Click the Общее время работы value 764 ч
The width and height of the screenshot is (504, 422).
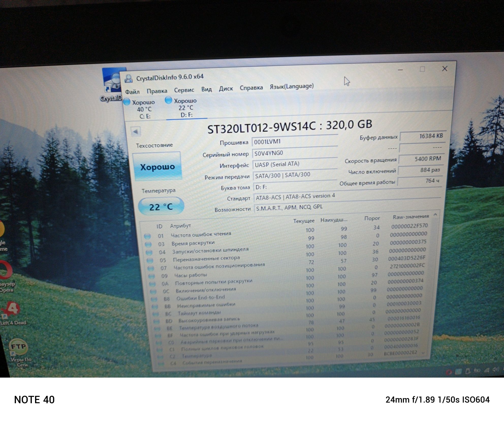pyautogui.click(x=420, y=181)
